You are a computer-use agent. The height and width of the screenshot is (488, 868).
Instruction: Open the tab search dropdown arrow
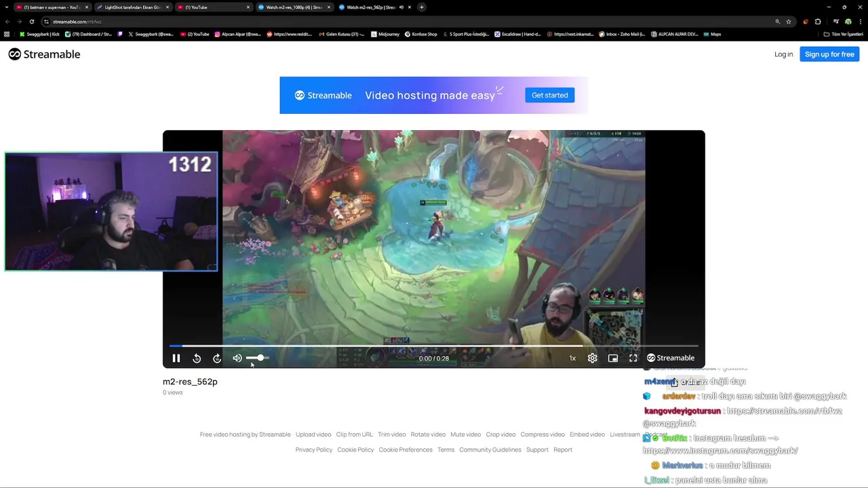pos(7,7)
